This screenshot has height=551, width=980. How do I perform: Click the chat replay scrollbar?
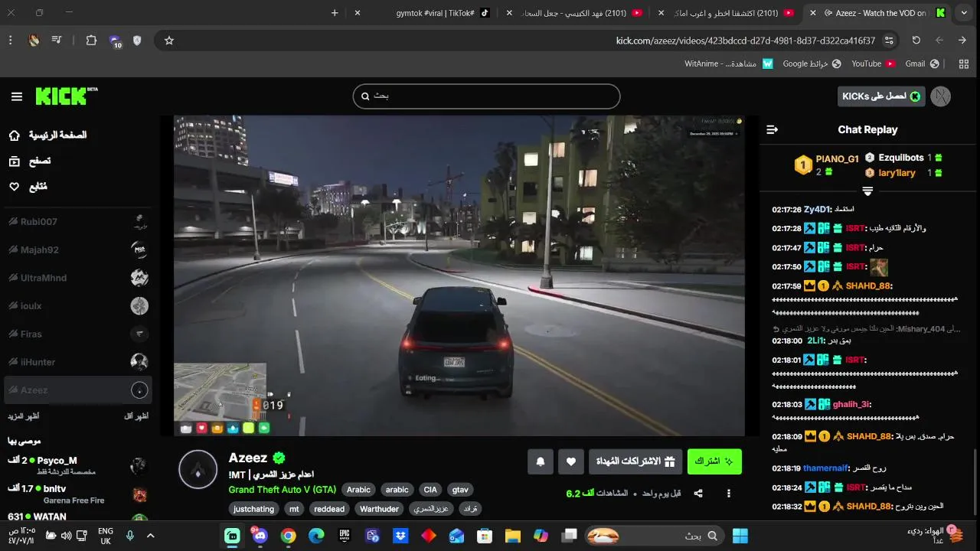[975, 481]
